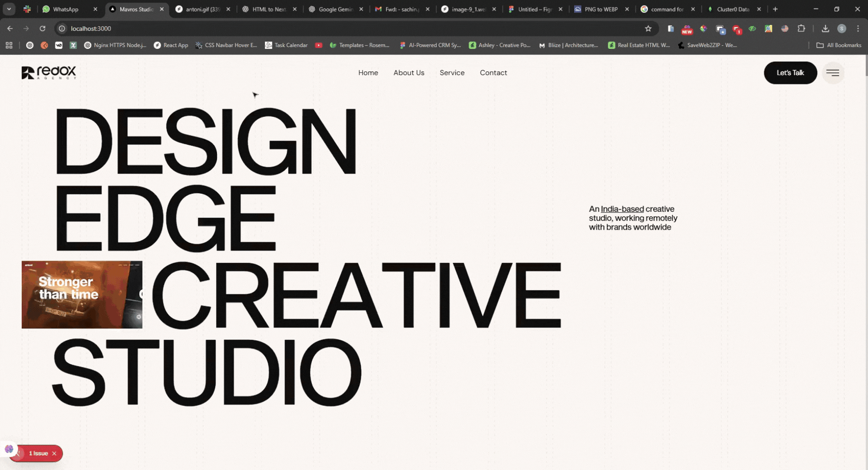Open the All Bookmarks folder
The image size is (868, 470).
pyautogui.click(x=839, y=45)
